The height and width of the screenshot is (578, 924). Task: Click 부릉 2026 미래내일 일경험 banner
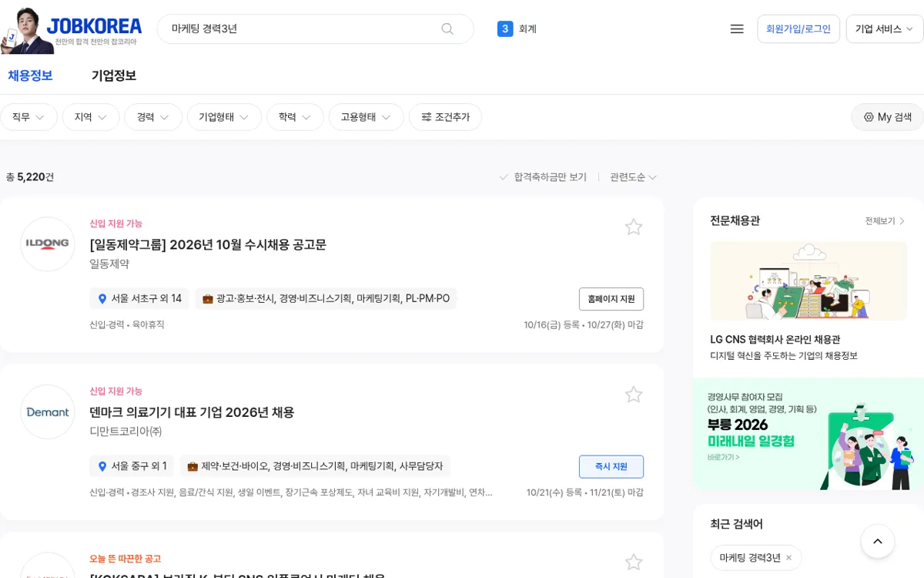click(808, 434)
